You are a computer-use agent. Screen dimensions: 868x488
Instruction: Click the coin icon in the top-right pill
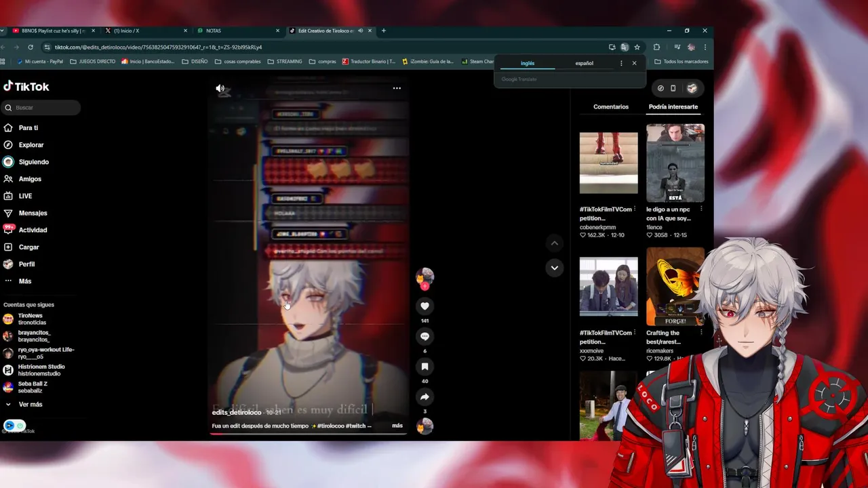(x=660, y=88)
